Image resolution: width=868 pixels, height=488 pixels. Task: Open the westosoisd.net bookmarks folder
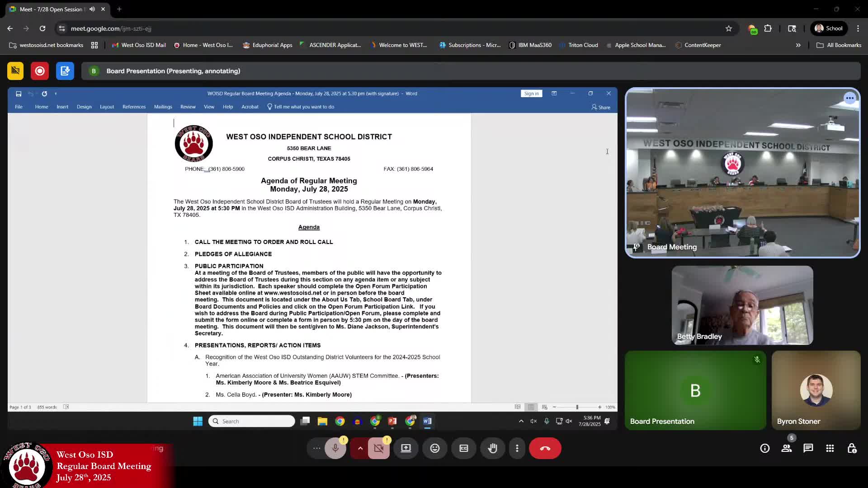46,45
